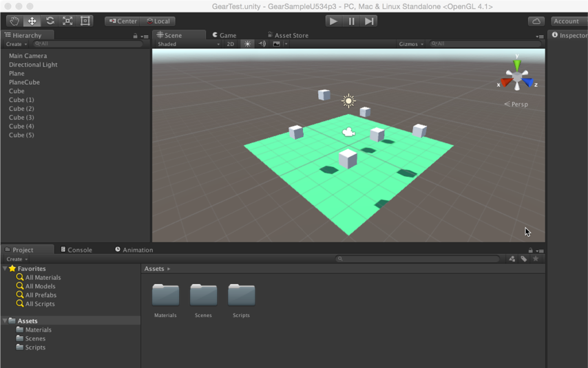Click the blue Z axis gizmo cone

[x=527, y=82]
